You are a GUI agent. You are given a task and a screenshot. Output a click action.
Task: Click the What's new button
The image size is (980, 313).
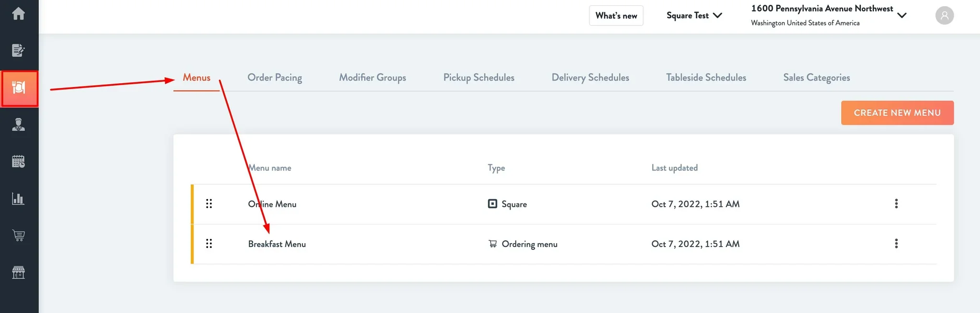(x=616, y=15)
